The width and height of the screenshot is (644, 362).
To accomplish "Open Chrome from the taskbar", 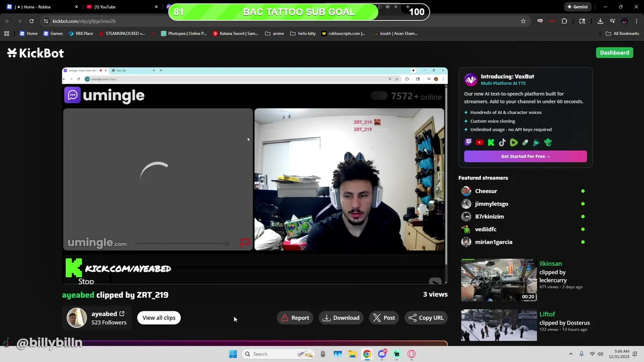I will pyautogui.click(x=367, y=354).
